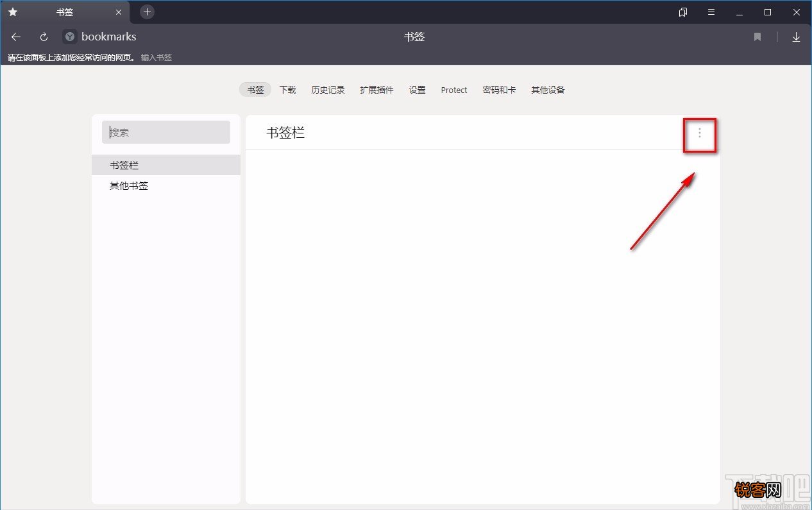The height and width of the screenshot is (510, 812).
Task: Click the star icon on the bookmarks tab
Action: click(13, 12)
